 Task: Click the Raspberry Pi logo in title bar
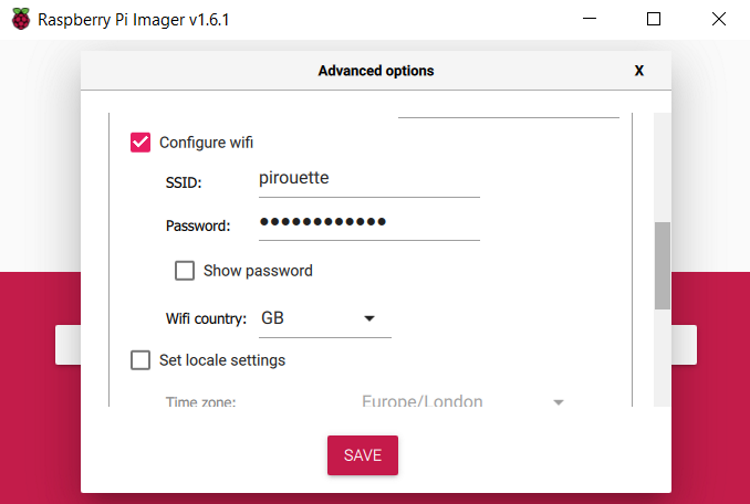(x=21, y=19)
